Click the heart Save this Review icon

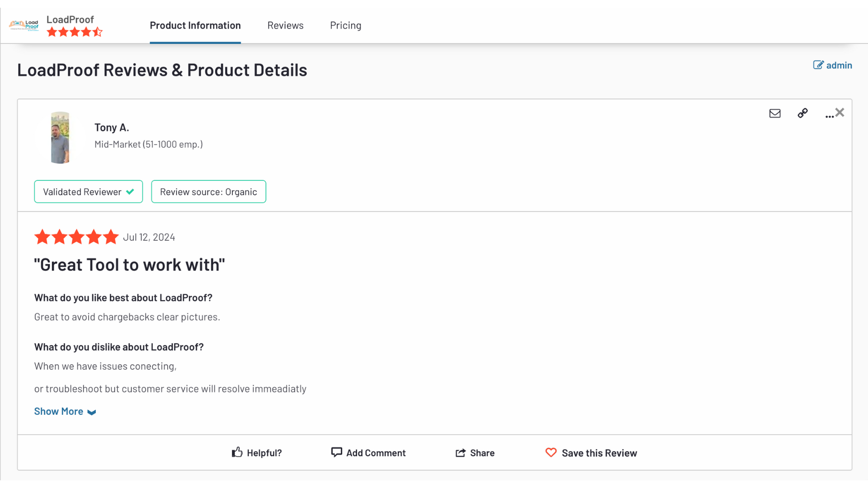pos(551,452)
